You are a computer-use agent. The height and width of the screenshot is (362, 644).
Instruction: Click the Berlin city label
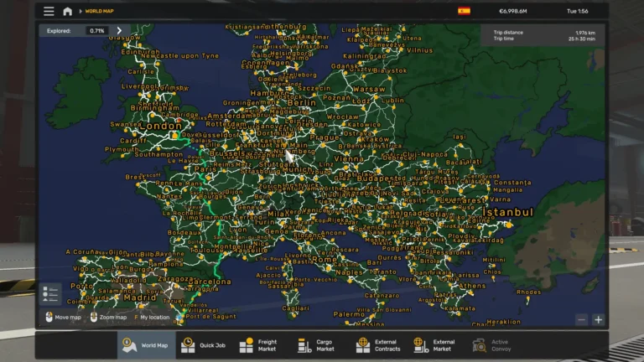click(x=302, y=102)
